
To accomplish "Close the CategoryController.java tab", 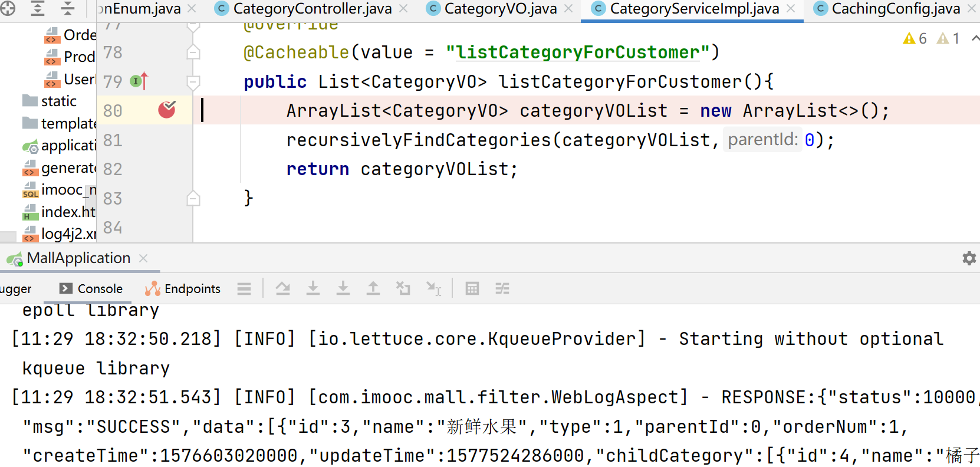I will [x=403, y=9].
